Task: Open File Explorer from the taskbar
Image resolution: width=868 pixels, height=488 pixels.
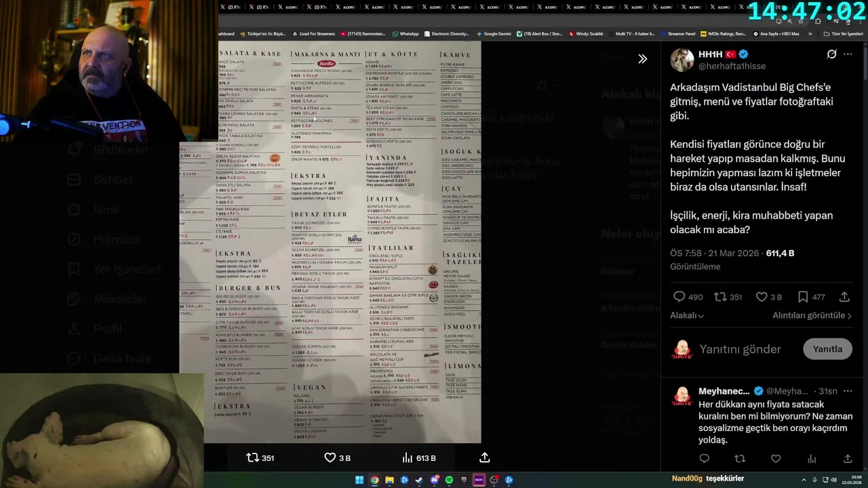Action: [389, 480]
